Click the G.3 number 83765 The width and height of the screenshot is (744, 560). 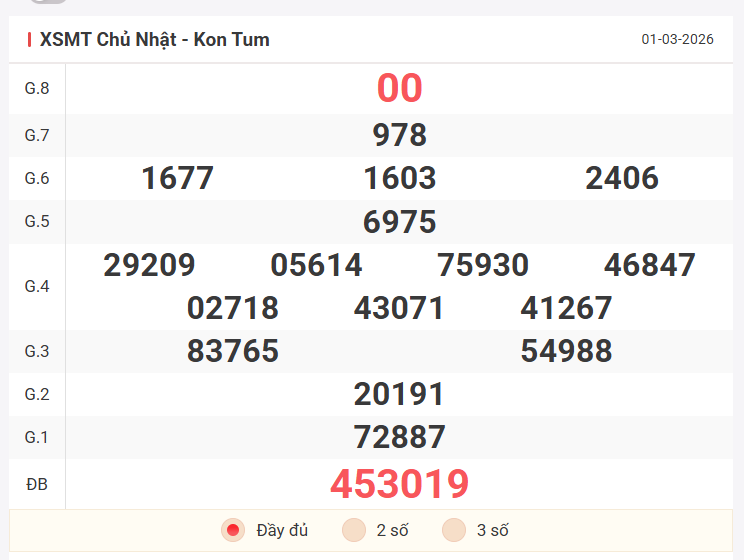232,351
